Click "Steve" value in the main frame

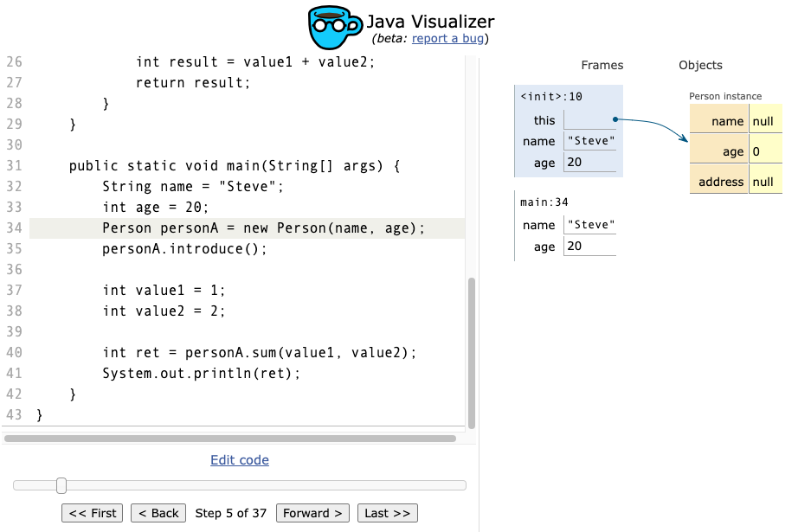pyautogui.click(x=591, y=225)
